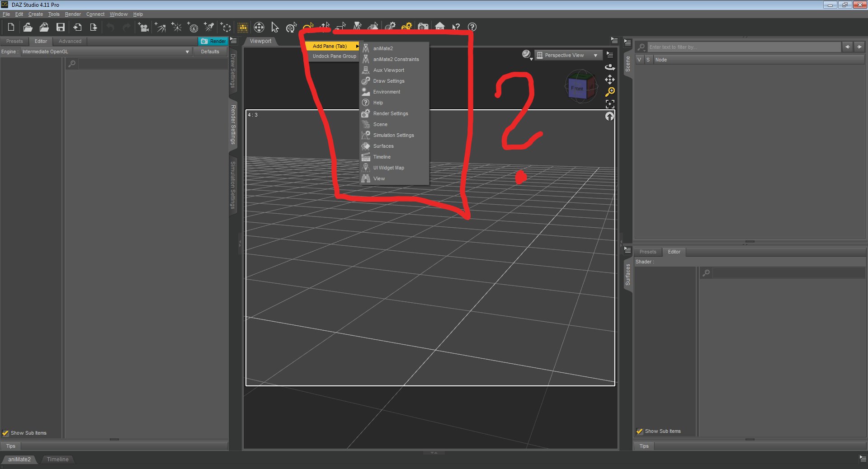
Task: Open the bottom pane group options menu
Action: [x=863, y=458]
